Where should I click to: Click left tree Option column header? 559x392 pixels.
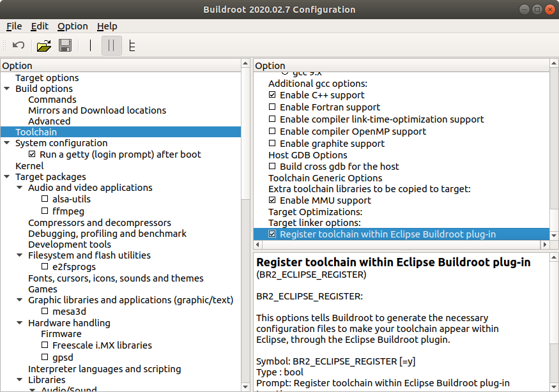(121, 66)
